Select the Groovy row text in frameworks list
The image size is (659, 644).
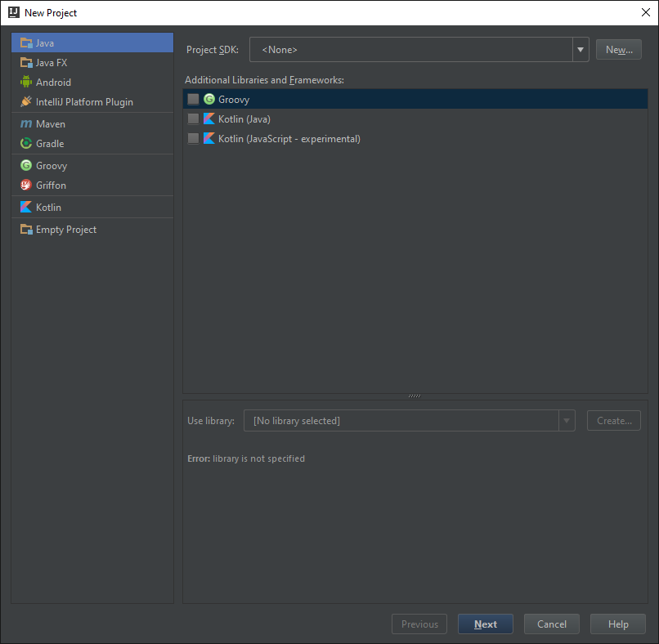(234, 100)
